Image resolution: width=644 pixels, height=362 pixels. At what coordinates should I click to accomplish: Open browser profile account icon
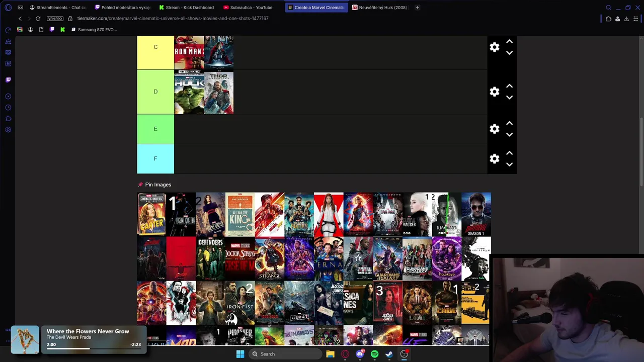click(617, 19)
